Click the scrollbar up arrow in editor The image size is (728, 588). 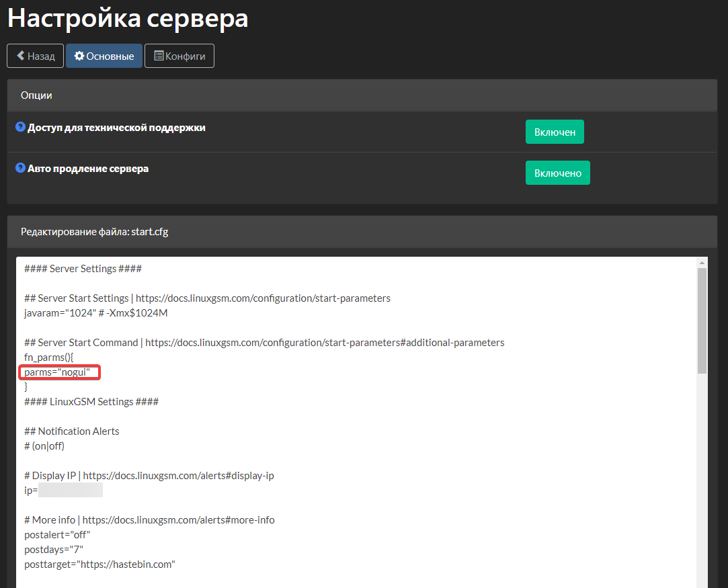click(x=702, y=263)
